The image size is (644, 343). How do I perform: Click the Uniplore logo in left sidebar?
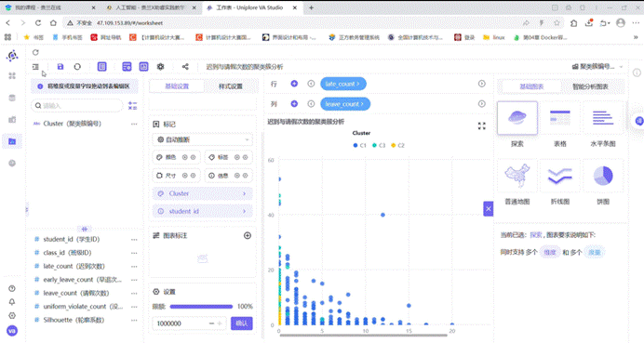tap(12, 56)
